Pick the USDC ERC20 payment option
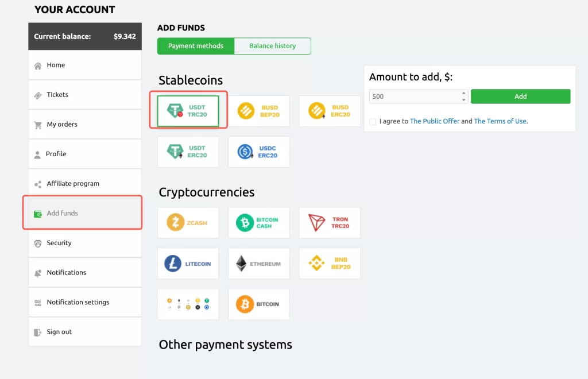This screenshot has width=588, height=379. coord(259,152)
